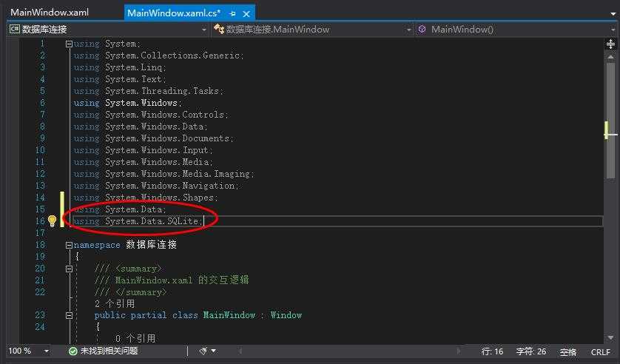620x364 pixels.
Task: Pin the MainWindow.xaml.cs tab
Action: (x=232, y=14)
